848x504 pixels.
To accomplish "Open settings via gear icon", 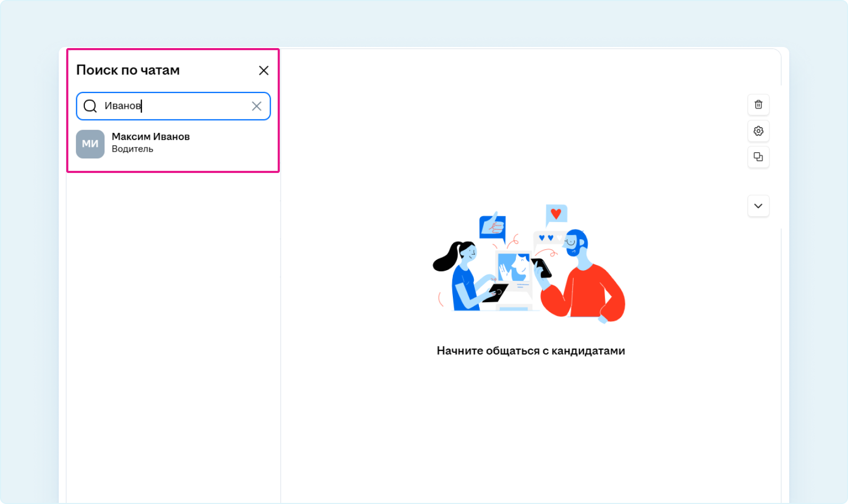I will [x=758, y=131].
